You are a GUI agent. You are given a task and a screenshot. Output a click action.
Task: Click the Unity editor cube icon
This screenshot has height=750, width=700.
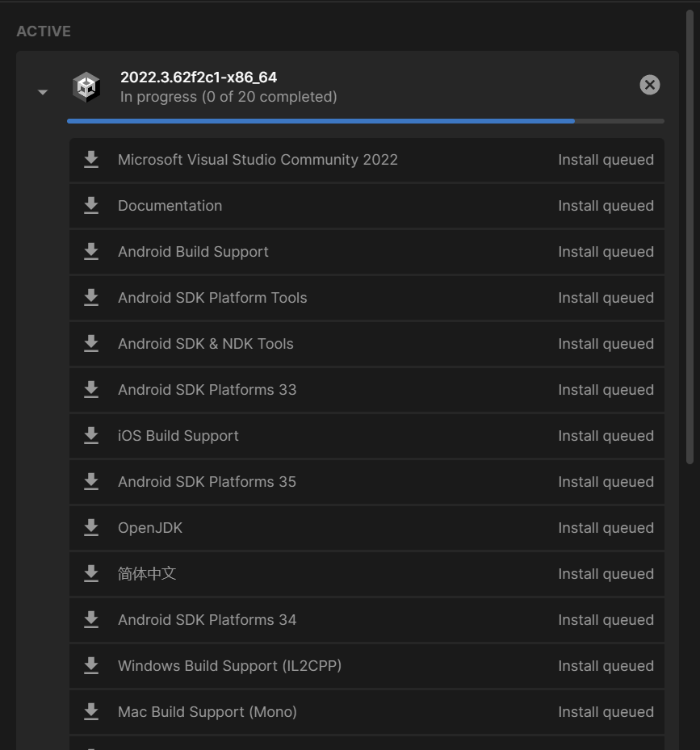(x=86, y=87)
